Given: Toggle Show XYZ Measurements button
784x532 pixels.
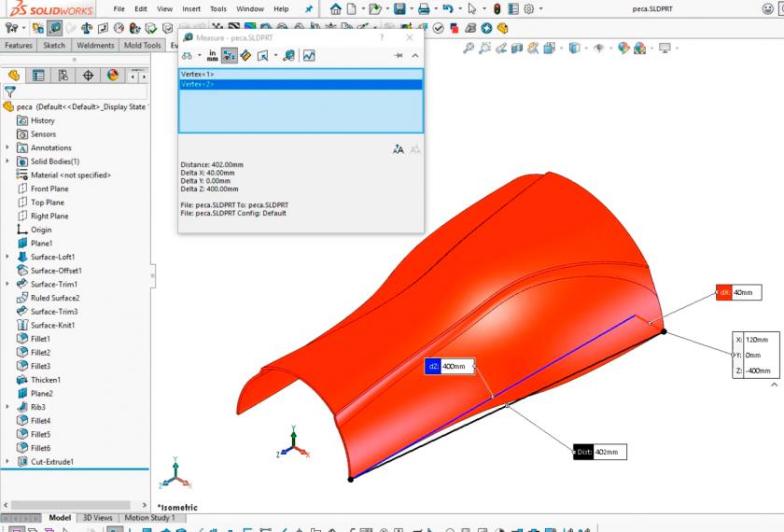Looking at the screenshot, I should 229,56.
